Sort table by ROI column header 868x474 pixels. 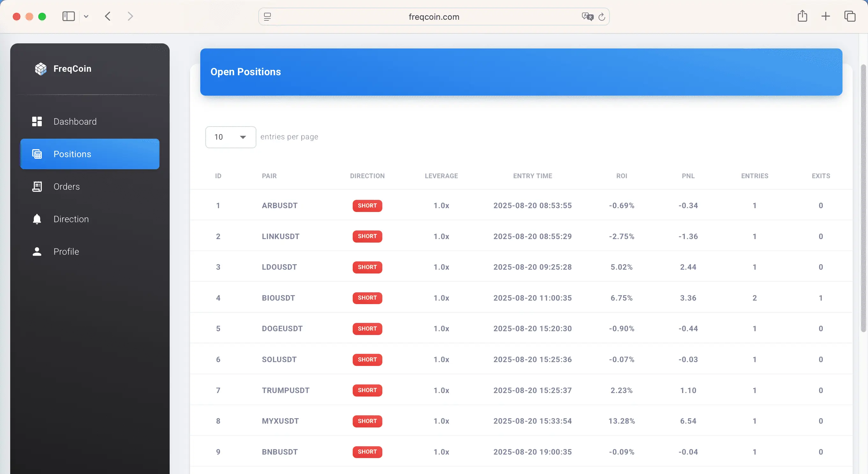point(622,176)
